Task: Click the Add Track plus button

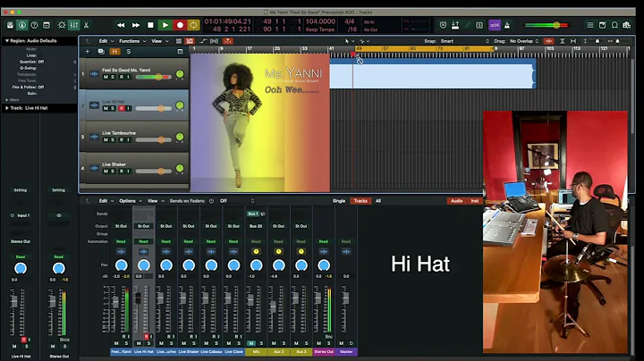Action: click(x=87, y=51)
